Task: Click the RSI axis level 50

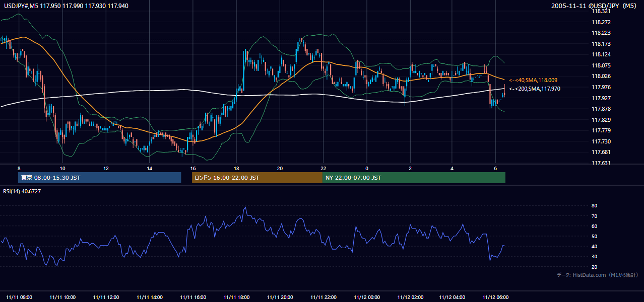Action: (x=594, y=236)
